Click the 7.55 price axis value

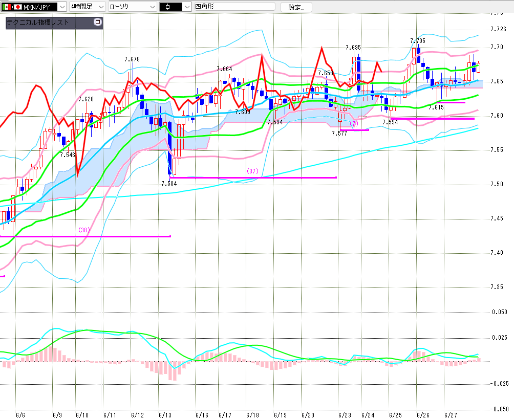tap(497, 150)
